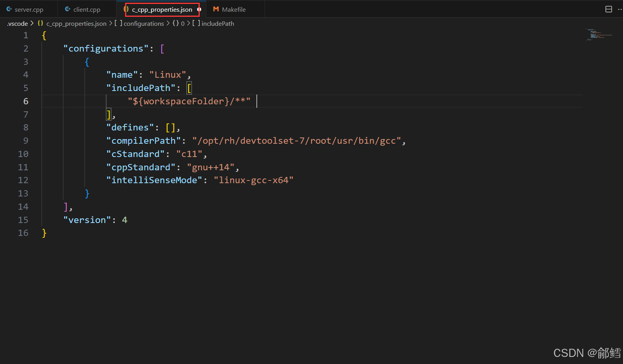
Task: Click line number 2 in the gutter
Action: coord(26,48)
